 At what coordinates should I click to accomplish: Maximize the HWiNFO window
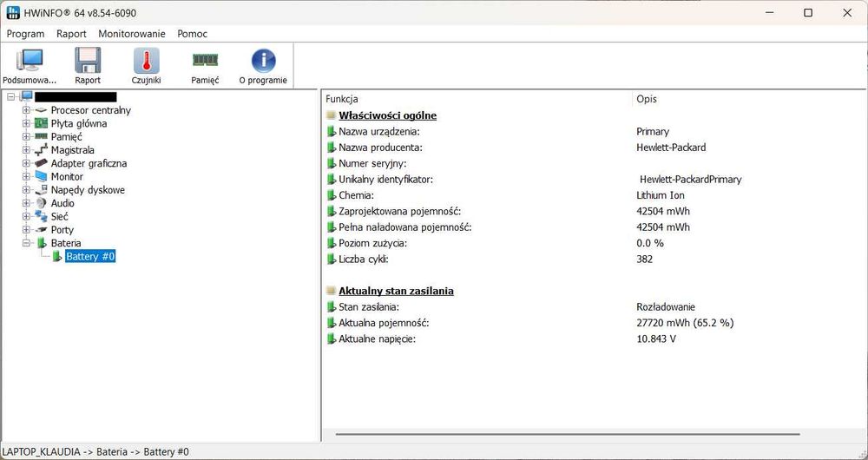808,13
